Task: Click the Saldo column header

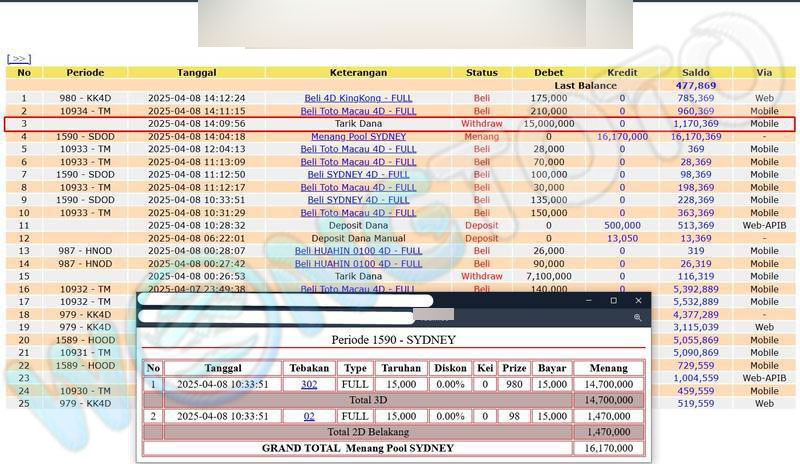Action: pos(695,72)
